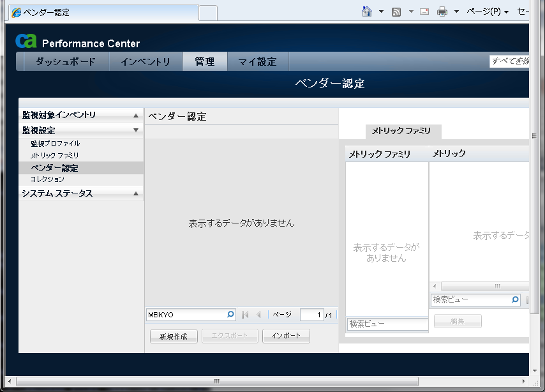Open the ページ(P) dropdown menu

487,11
